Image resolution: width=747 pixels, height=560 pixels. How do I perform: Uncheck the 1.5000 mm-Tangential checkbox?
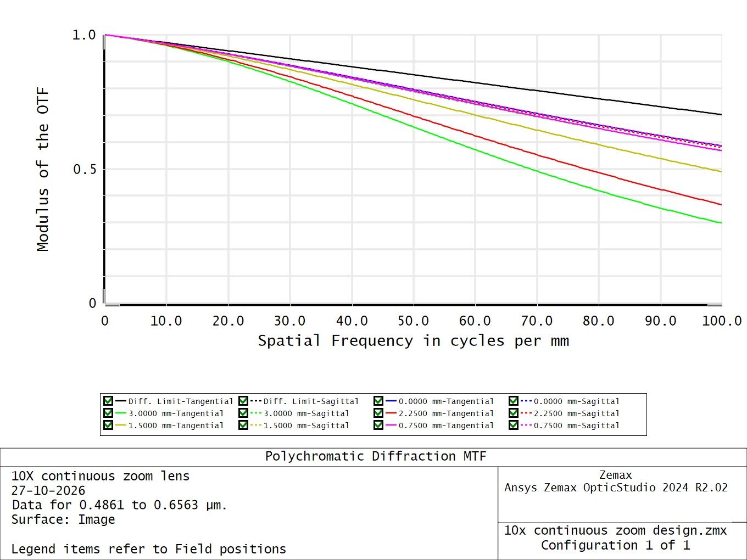click(x=108, y=425)
